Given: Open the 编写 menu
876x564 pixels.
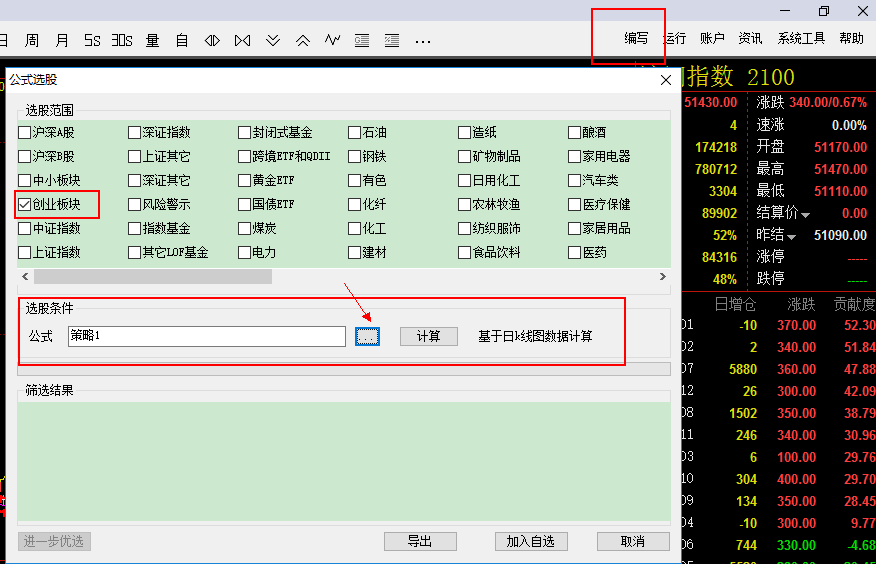Looking at the screenshot, I should [636, 38].
